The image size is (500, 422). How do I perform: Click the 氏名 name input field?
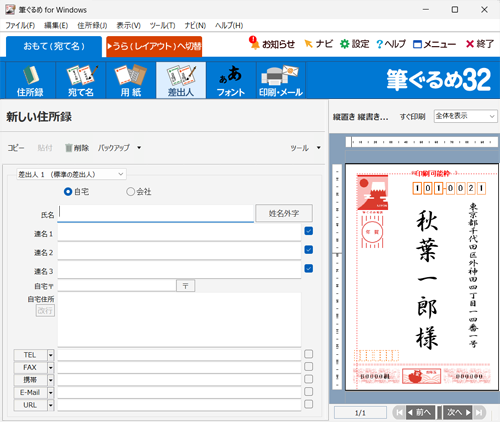coord(156,213)
